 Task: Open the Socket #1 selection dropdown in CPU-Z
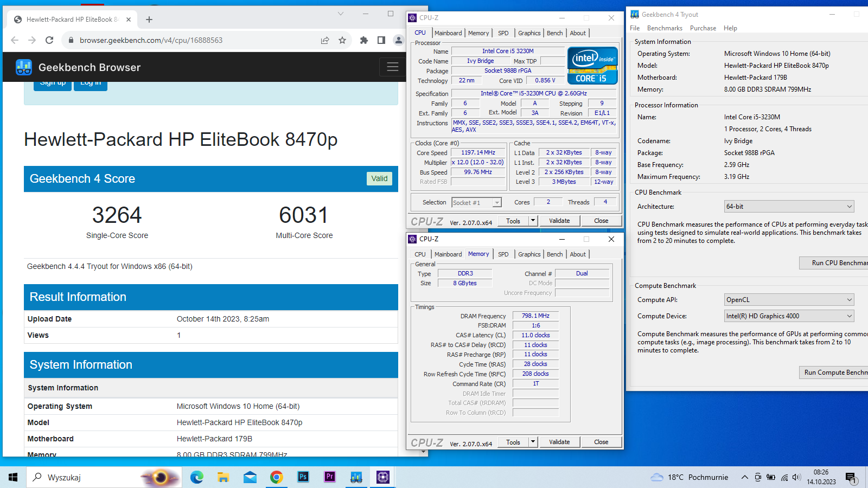pos(476,202)
